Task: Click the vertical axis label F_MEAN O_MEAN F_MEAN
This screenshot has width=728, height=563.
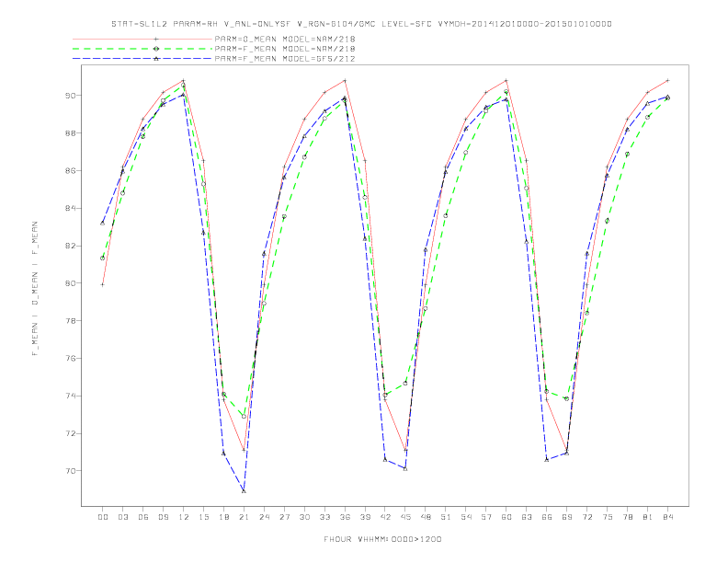Action: [x=35, y=289]
